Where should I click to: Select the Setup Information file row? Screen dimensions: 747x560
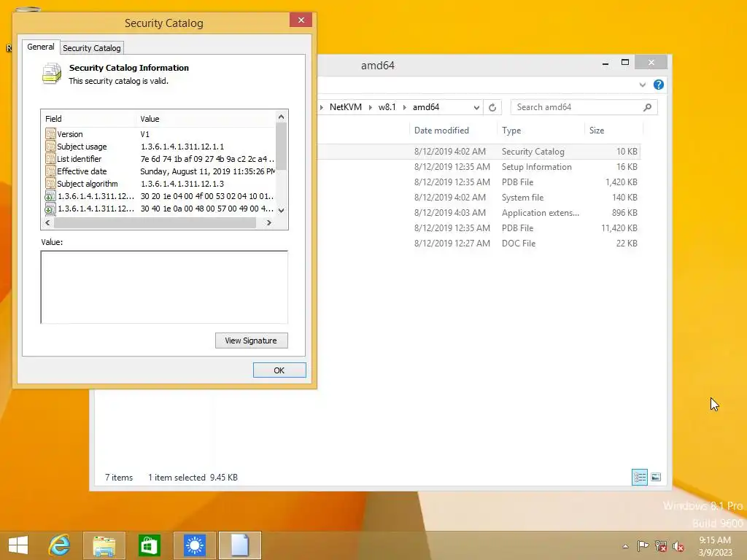[x=479, y=167]
